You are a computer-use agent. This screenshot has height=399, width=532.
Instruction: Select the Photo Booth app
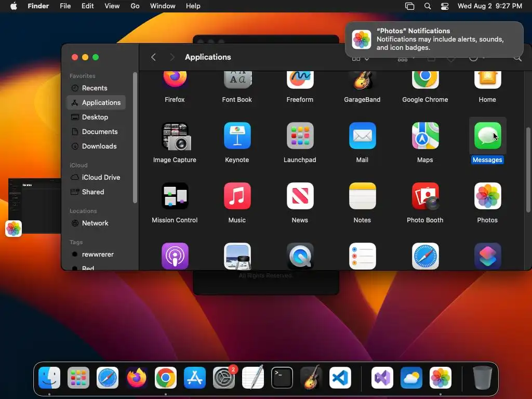425,196
